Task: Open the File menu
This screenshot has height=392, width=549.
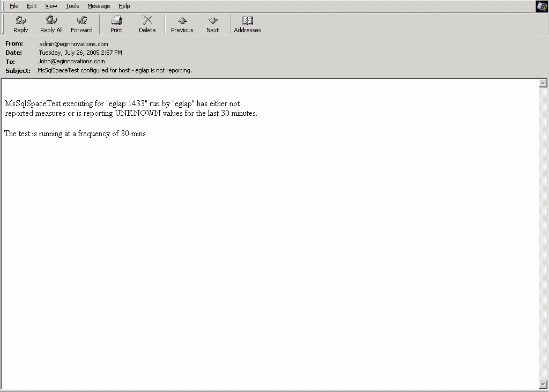Action: pos(14,6)
